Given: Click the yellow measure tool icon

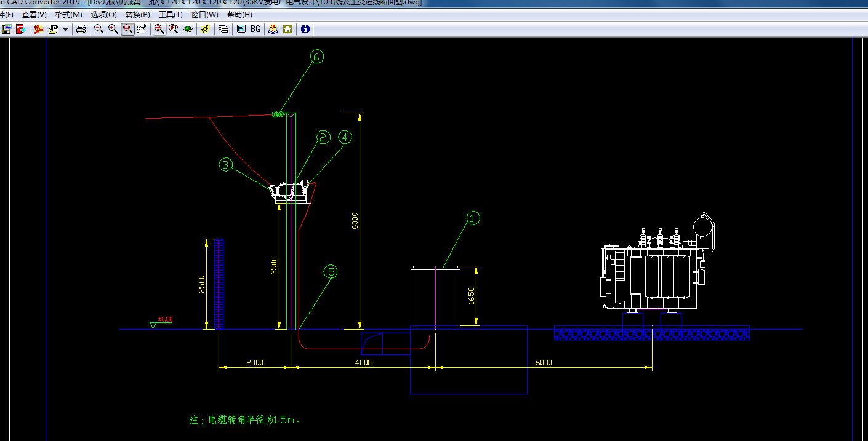Looking at the screenshot, I should pyautogui.click(x=206, y=29).
